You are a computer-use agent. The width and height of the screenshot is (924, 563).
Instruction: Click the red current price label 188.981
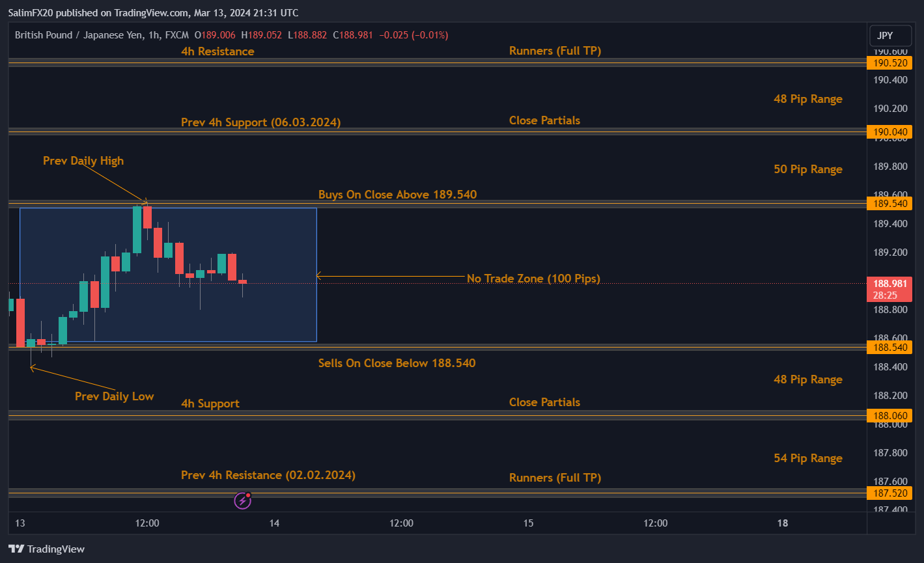[889, 284]
